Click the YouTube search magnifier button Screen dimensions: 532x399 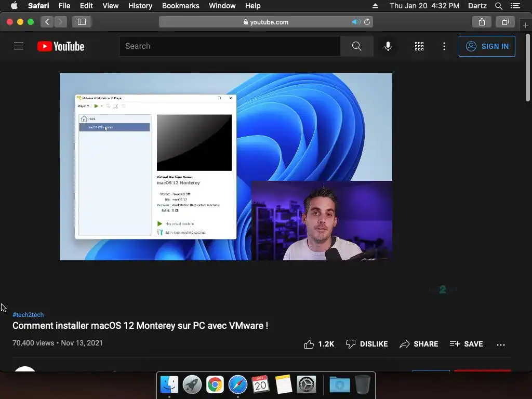pos(356,46)
